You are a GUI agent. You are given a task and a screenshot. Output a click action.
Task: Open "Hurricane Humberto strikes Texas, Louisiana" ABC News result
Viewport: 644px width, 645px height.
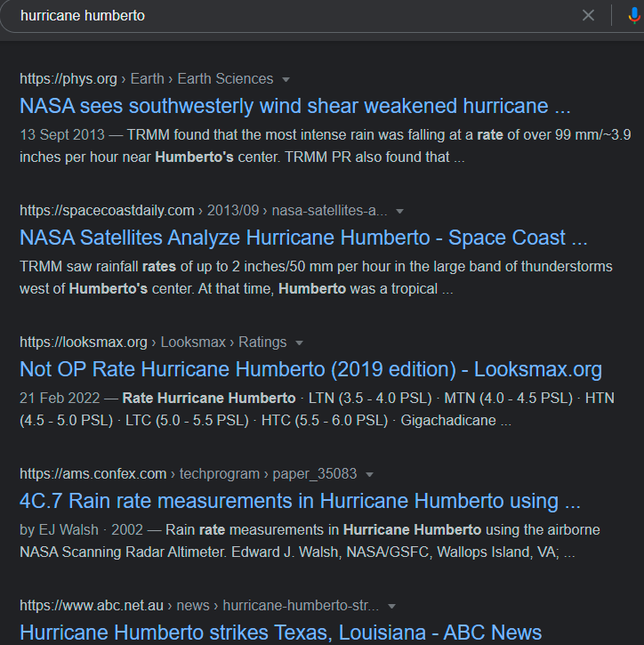(280, 633)
